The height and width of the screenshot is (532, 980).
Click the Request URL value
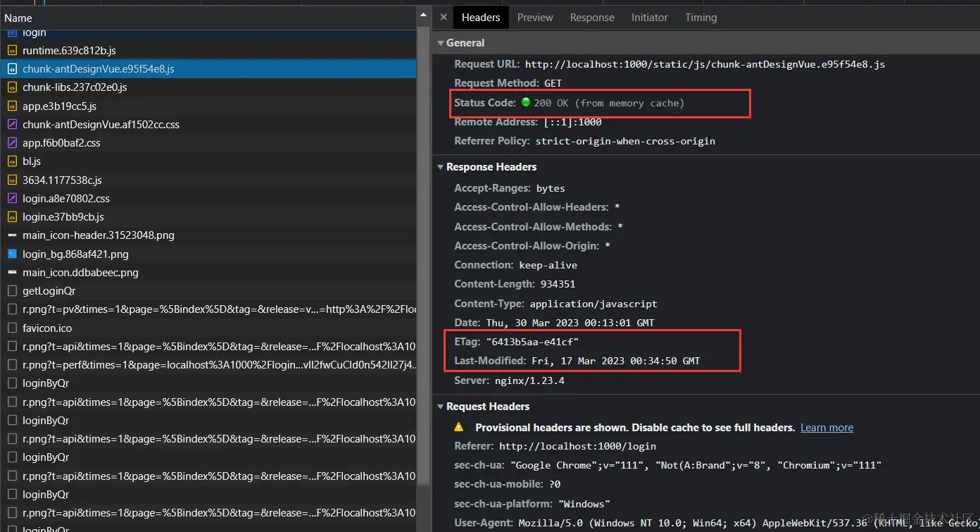point(705,64)
